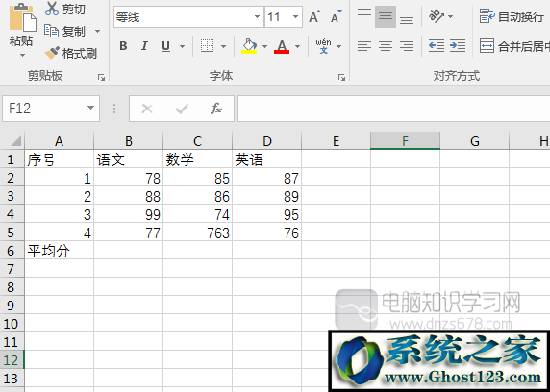The height and width of the screenshot is (392, 550).
Task: Expand the Name Box F12 dropdown
Action: (x=90, y=108)
